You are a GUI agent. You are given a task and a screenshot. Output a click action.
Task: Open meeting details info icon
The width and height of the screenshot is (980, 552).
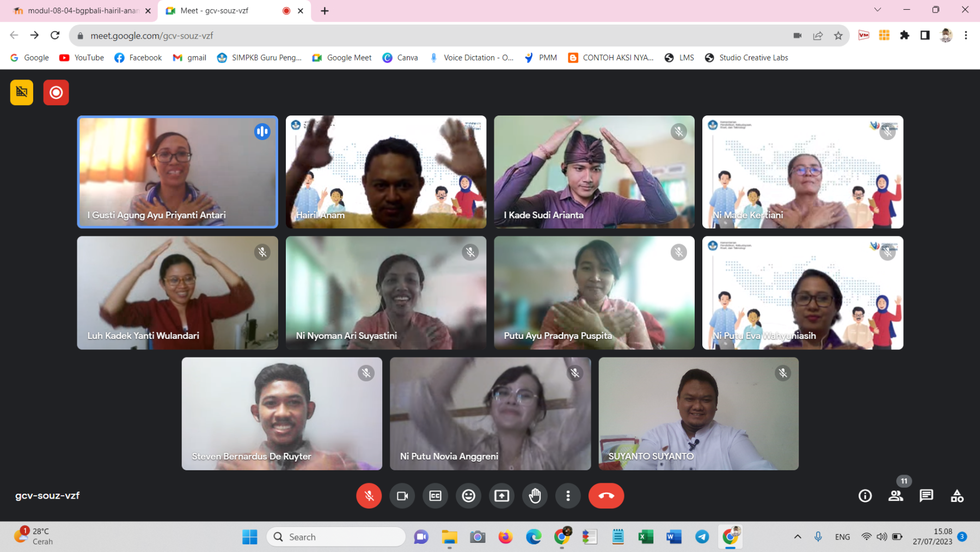point(865,496)
